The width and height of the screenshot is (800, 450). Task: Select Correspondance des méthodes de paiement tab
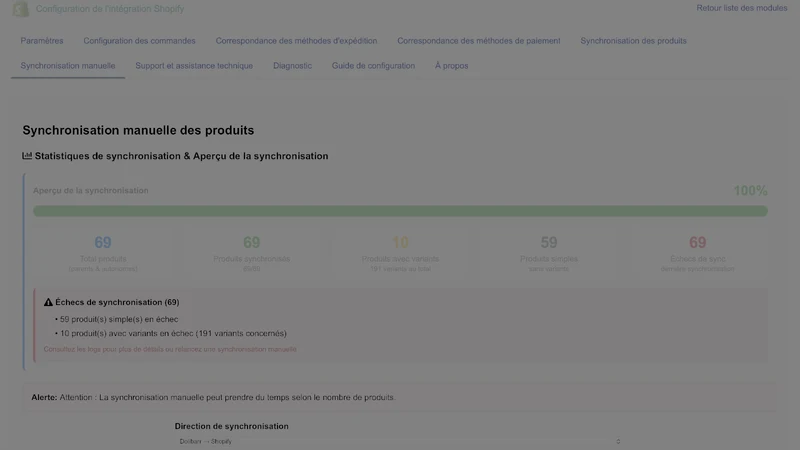tap(479, 41)
